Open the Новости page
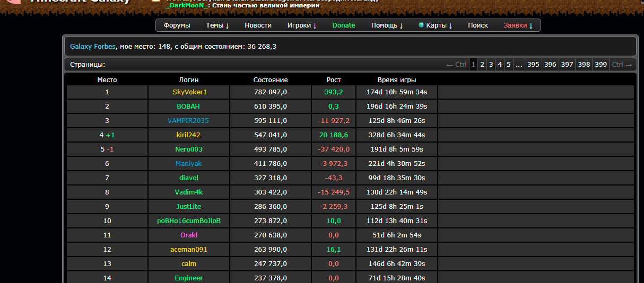Screen dimensions: 644x283 point(258,25)
